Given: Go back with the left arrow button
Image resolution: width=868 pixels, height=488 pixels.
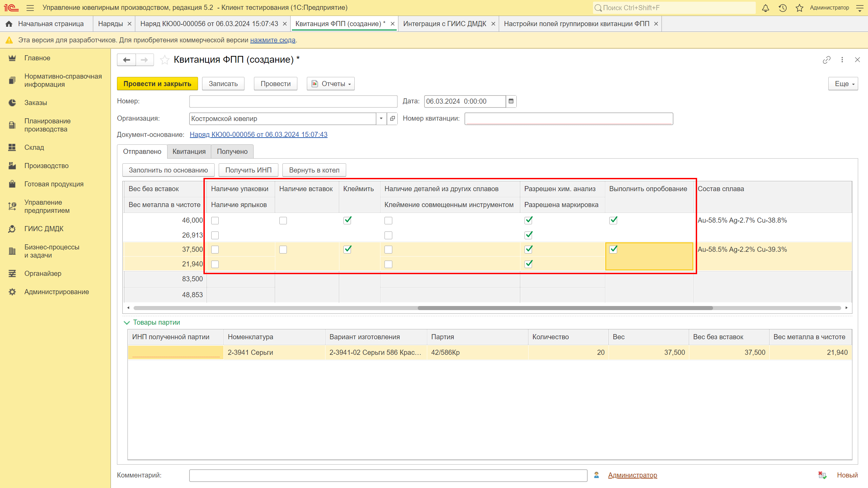Looking at the screenshot, I should [x=126, y=60].
